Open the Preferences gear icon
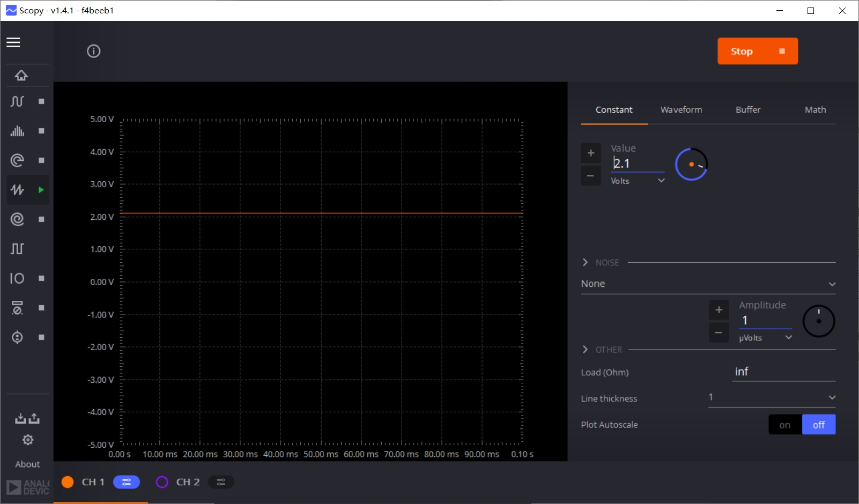 28,440
